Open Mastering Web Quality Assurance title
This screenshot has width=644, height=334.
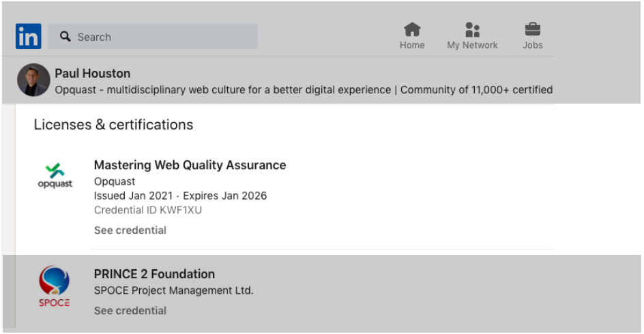point(190,165)
